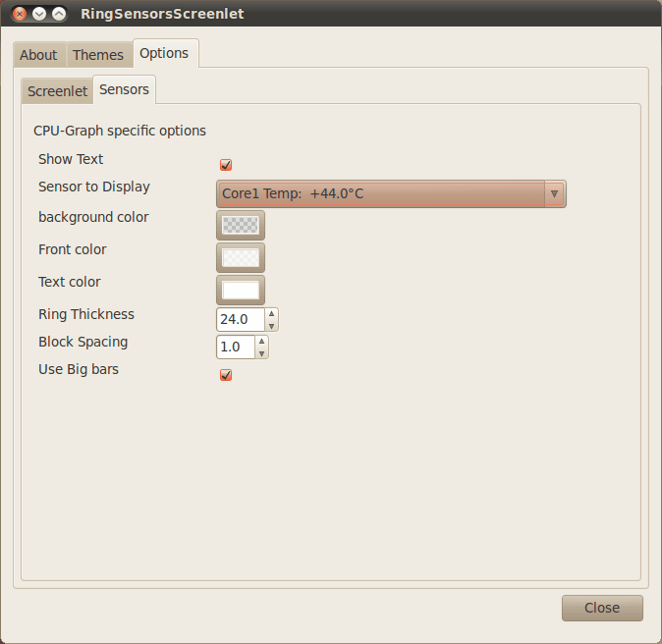Click the Ring Thickness value field
This screenshot has width=662, height=644.
[x=240, y=320]
